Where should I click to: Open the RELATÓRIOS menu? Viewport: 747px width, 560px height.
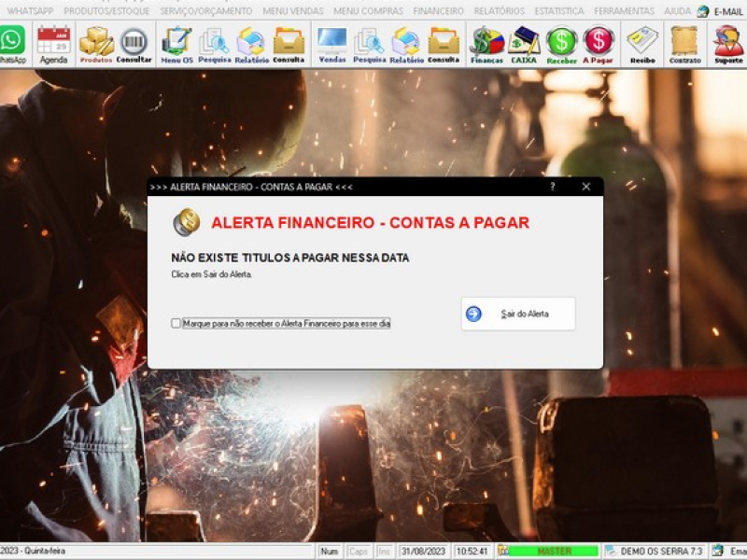tap(500, 10)
